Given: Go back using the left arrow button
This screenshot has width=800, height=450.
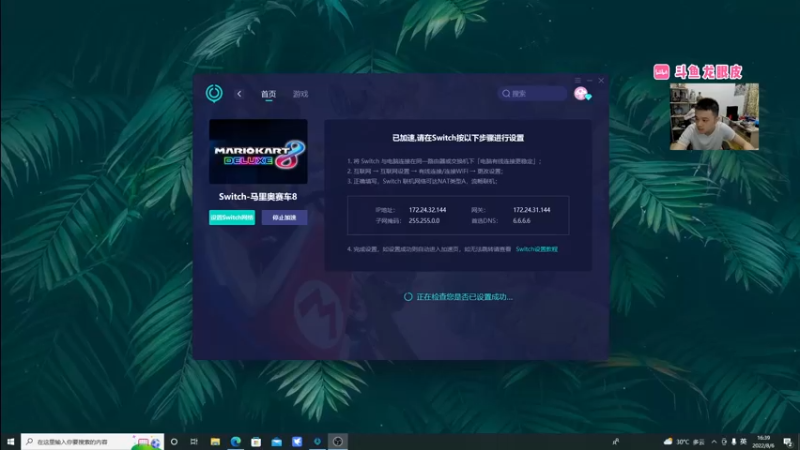Looking at the screenshot, I should tap(239, 94).
